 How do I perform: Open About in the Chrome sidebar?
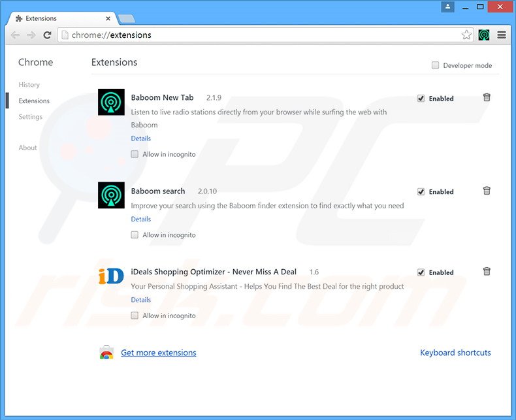pyautogui.click(x=27, y=148)
